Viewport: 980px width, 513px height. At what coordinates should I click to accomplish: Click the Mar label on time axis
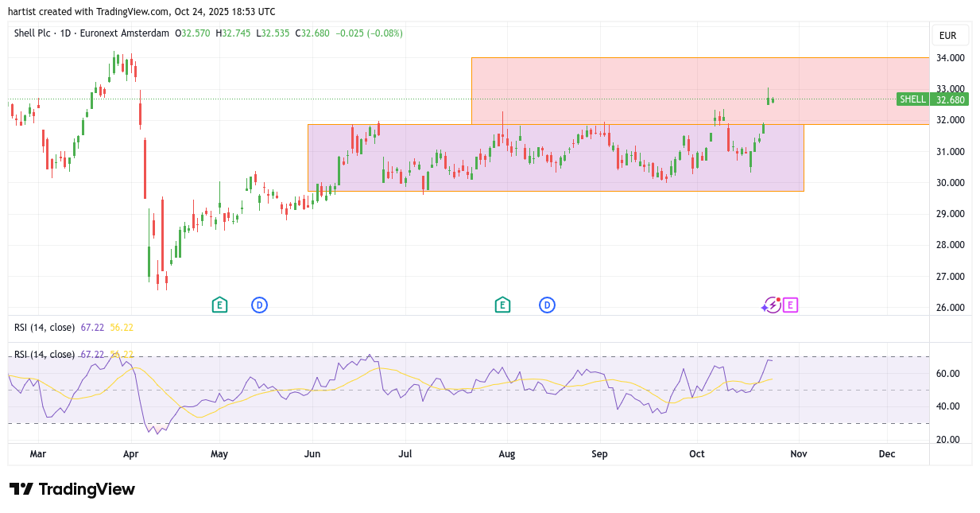point(37,454)
